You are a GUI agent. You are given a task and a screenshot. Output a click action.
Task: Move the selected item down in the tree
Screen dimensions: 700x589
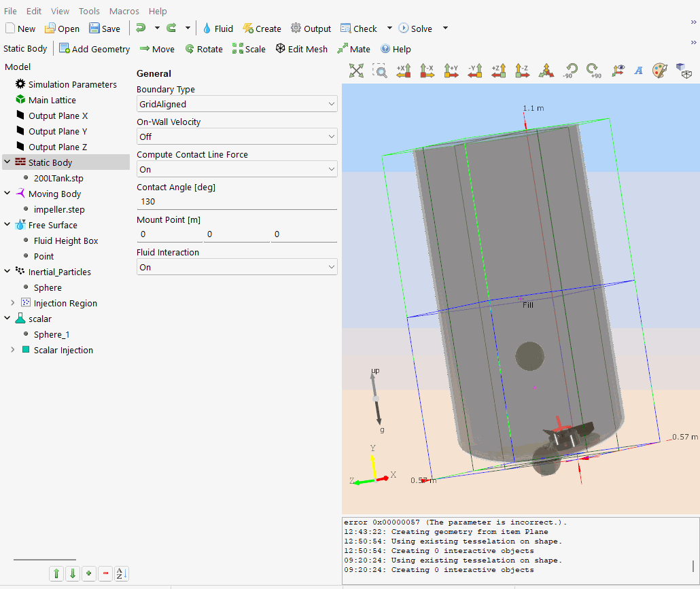tap(73, 573)
